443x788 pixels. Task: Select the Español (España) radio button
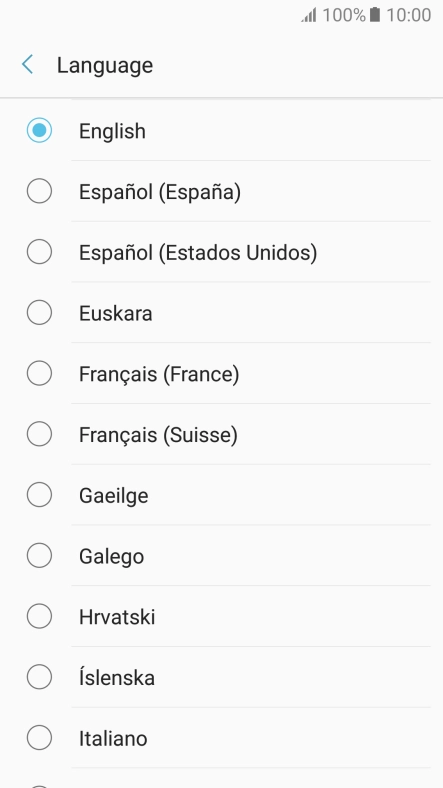[39, 191]
